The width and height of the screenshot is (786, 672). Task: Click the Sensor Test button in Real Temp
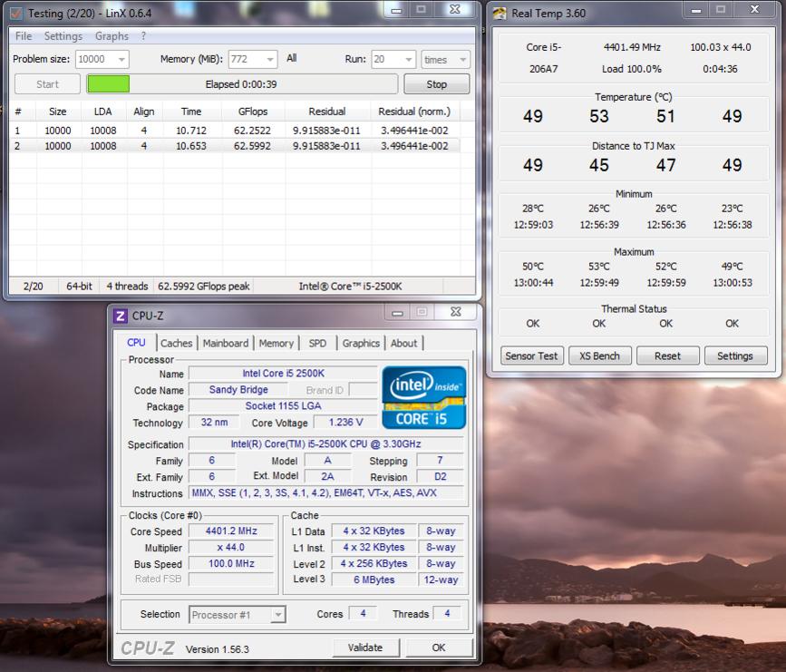tap(531, 356)
